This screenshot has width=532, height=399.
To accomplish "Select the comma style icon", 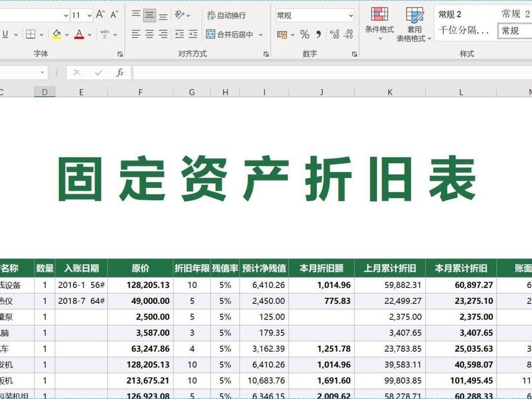I will click(x=318, y=34).
